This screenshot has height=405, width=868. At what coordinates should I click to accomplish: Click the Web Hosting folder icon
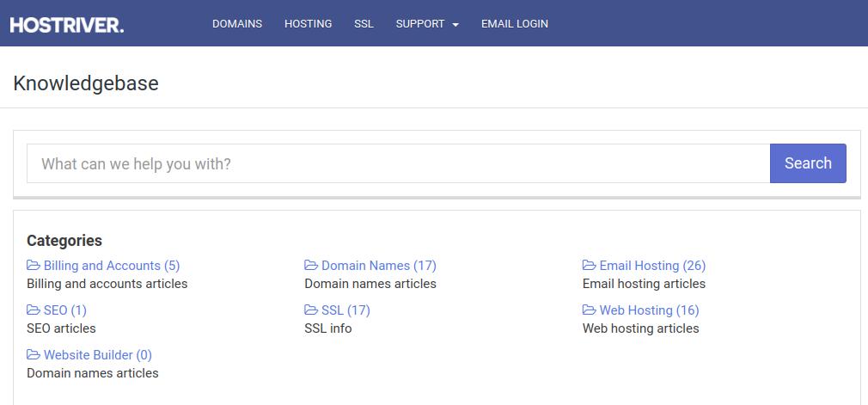click(589, 310)
